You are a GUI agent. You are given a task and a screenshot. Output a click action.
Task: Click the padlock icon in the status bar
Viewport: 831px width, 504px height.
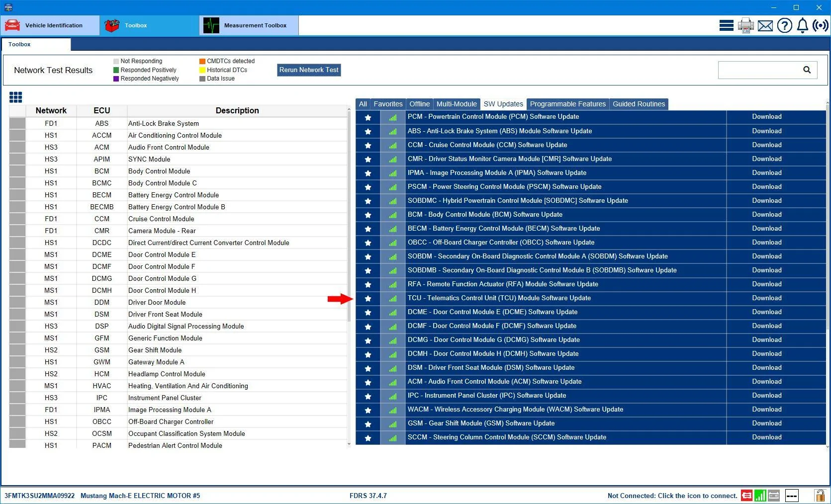[x=820, y=496]
